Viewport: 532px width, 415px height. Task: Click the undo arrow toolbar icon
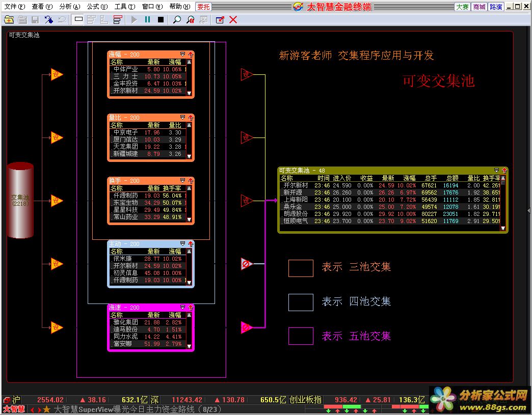pos(62,20)
